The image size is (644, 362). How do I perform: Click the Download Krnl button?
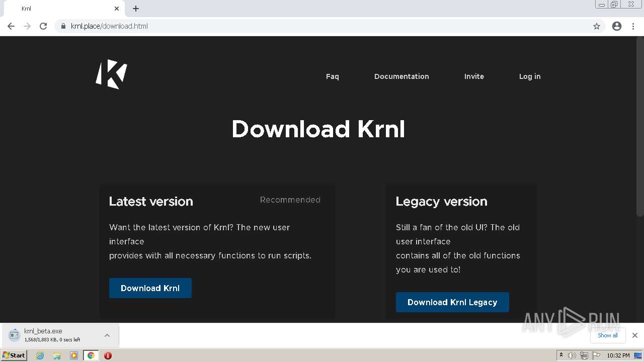[150, 288]
